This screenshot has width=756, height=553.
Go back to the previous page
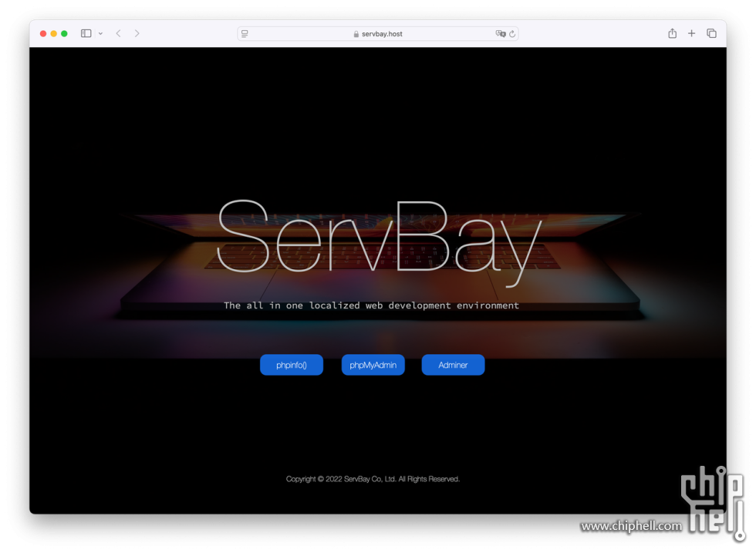(x=118, y=33)
